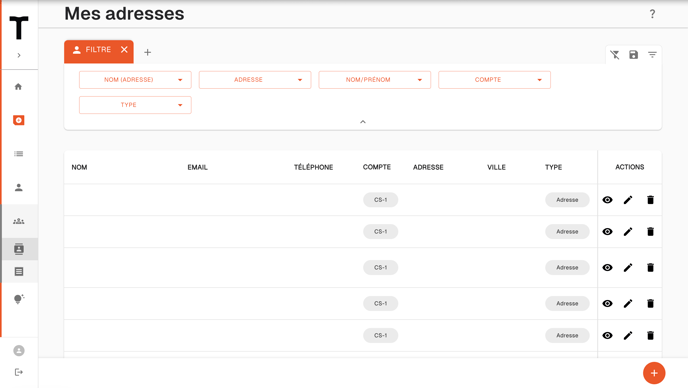Click the CS-1 chip in fourth row
The width and height of the screenshot is (688, 388).
tap(380, 303)
